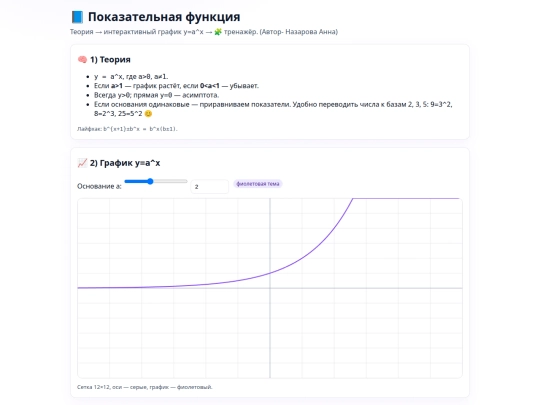This screenshot has height=405, width=540.
Task: Click the bullet Всегда y>0; прямая y=0 — асимптота
Action: point(156,95)
